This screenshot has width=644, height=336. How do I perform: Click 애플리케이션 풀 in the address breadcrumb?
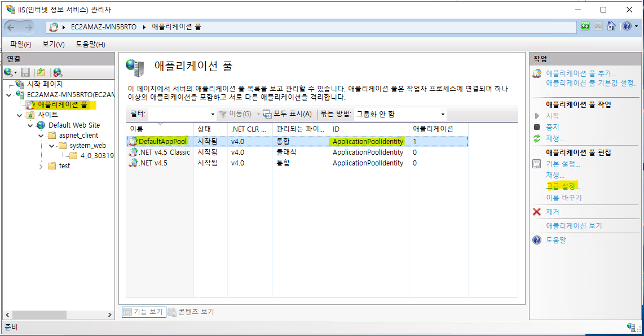click(177, 27)
